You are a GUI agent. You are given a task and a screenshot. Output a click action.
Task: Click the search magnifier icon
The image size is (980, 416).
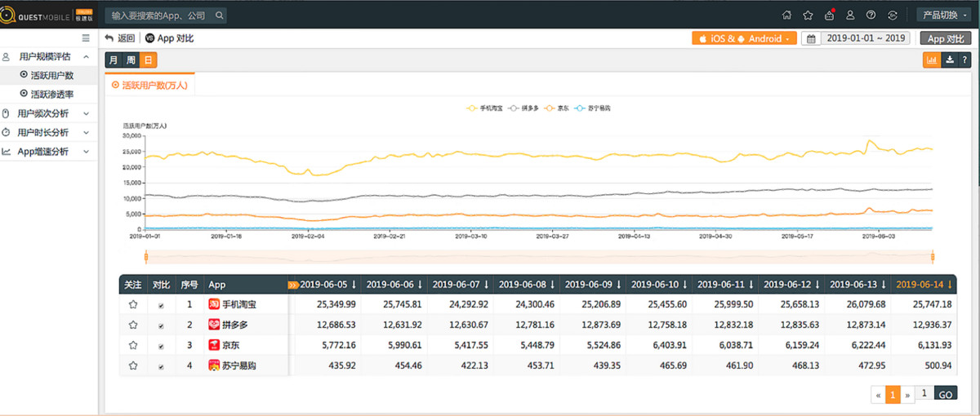point(219,15)
